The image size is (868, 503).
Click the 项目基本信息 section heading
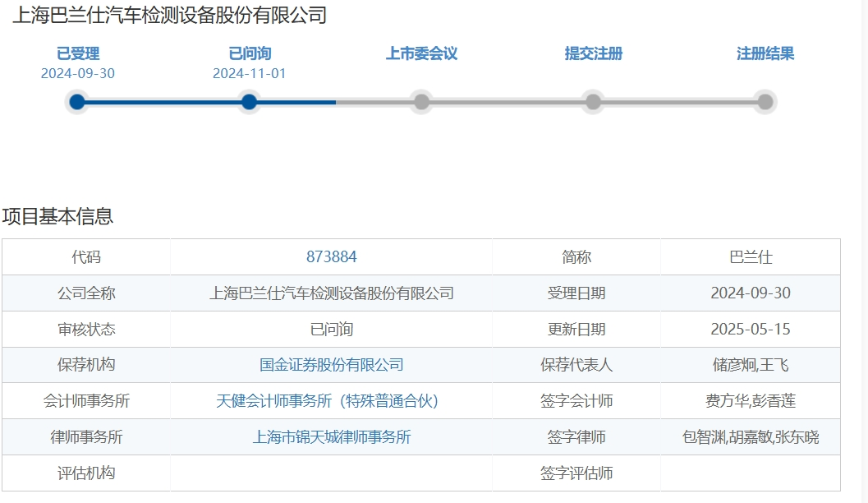(x=57, y=216)
